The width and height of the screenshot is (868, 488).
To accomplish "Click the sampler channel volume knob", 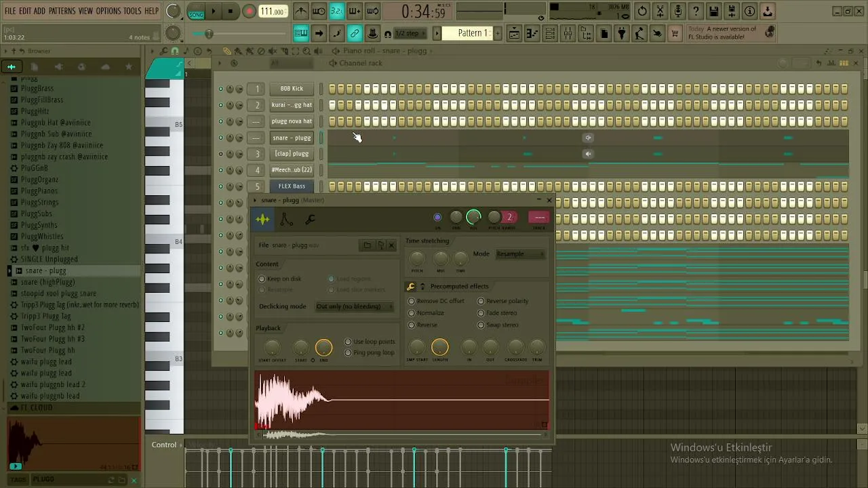I will pyautogui.click(x=473, y=217).
